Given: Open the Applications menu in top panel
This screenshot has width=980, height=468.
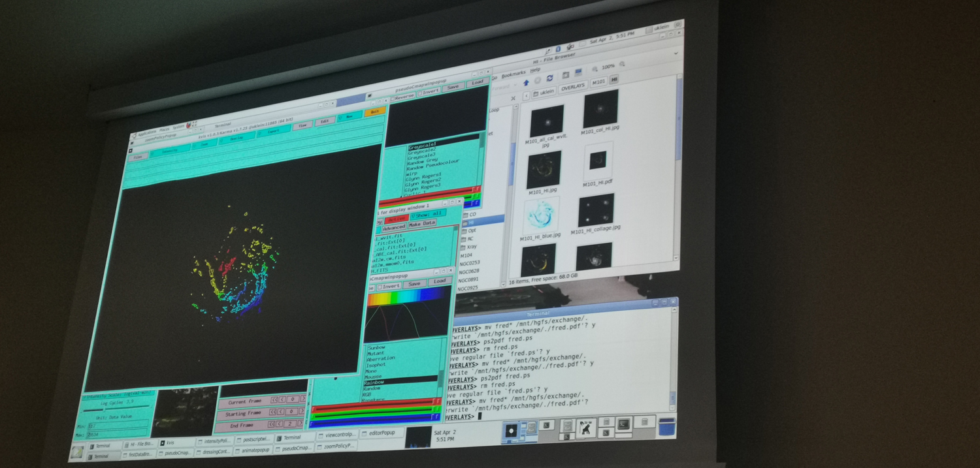Looking at the screenshot, I should (x=147, y=133).
